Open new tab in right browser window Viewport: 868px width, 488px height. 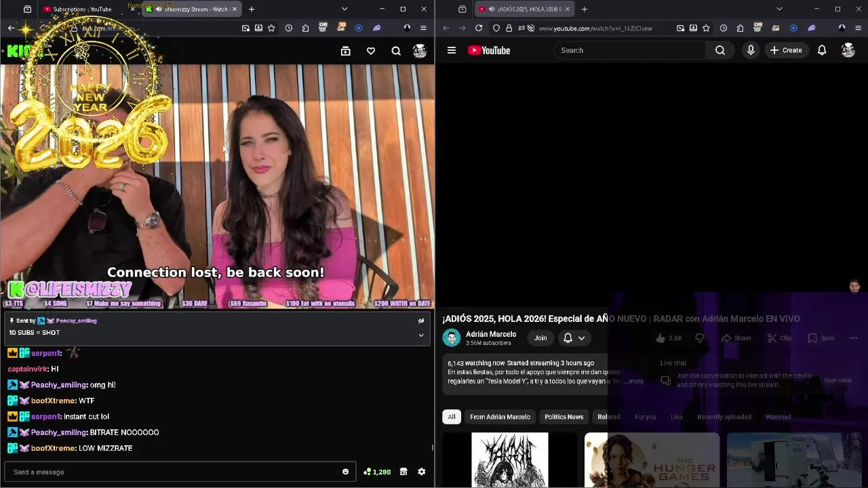pos(585,9)
